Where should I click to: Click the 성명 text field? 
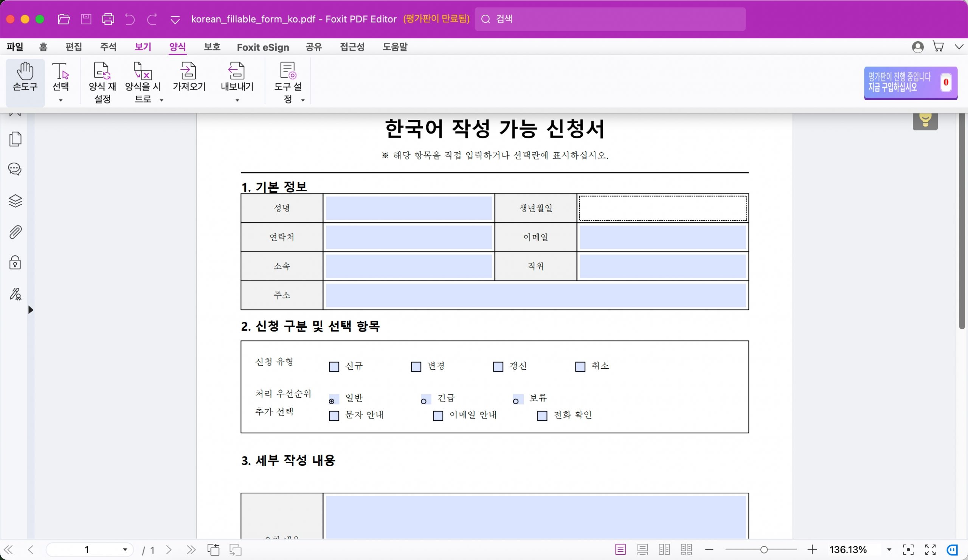(x=409, y=208)
